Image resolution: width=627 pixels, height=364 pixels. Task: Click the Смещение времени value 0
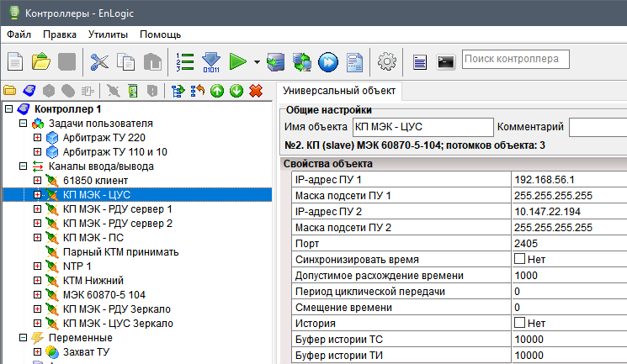pyautogui.click(x=570, y=308)
